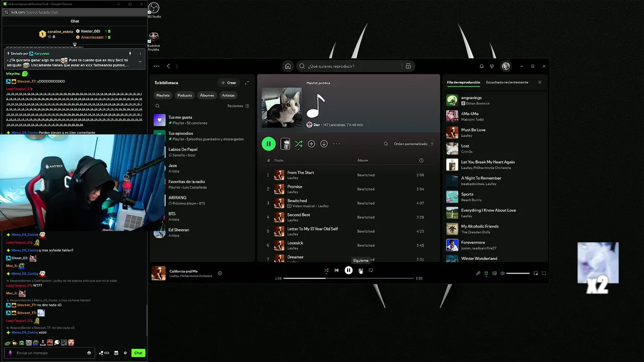Filter library by Artistas
Screen dimensions: 644x362
point(228,95)
